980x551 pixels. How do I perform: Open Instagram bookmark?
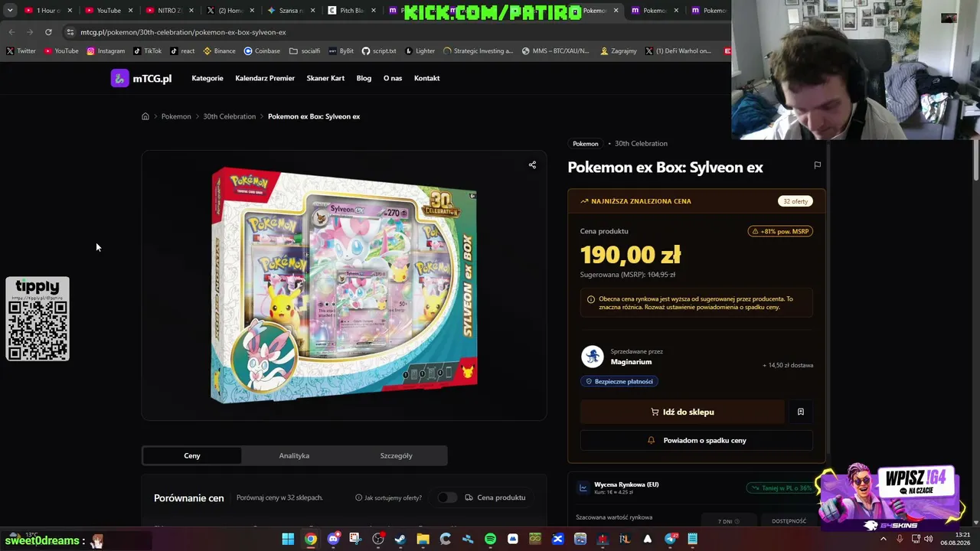point(106,51)
